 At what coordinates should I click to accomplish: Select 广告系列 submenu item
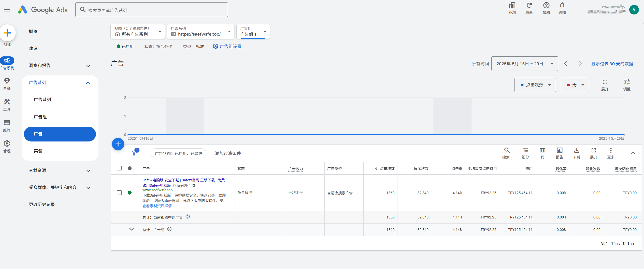point(42,100)
